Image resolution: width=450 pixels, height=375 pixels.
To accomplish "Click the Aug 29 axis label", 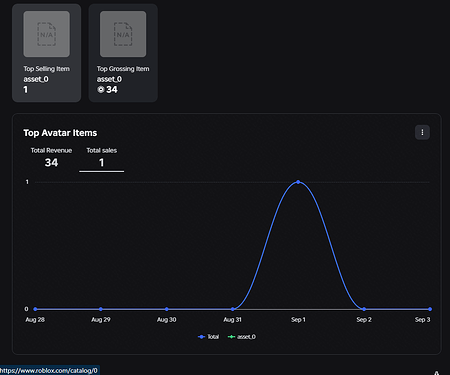I will [x=101, y=320].
